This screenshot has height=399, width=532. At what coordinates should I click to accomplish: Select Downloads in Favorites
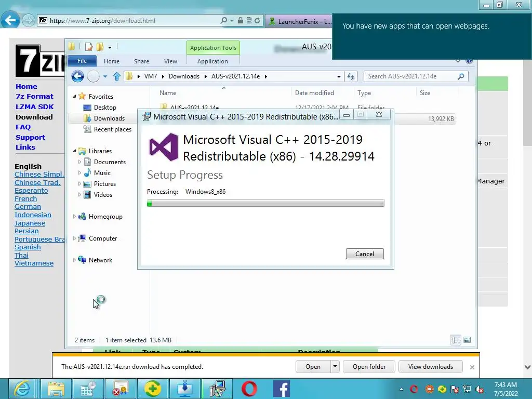(109, 118)
